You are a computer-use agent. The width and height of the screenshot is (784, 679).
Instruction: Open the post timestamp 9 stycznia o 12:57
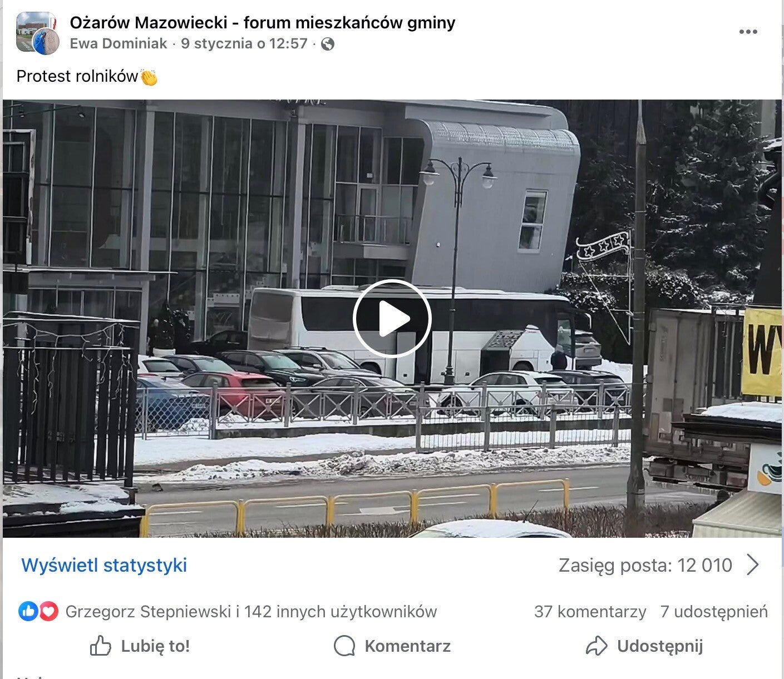[x=244, y=44]
